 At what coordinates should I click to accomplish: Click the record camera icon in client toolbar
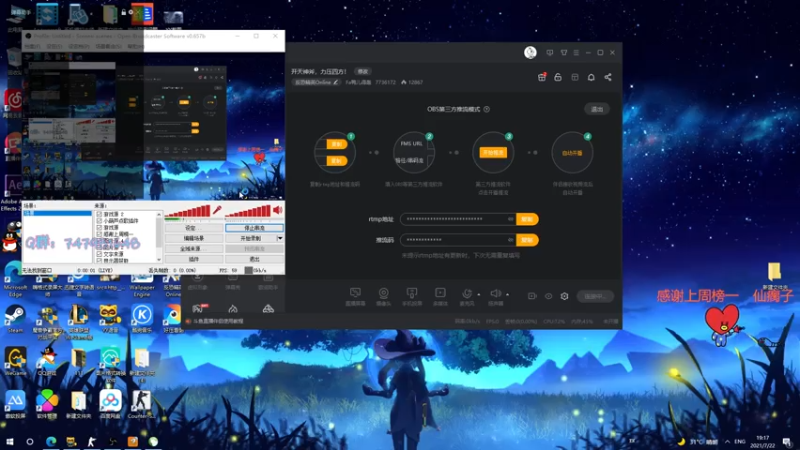(x=532, y=296)
